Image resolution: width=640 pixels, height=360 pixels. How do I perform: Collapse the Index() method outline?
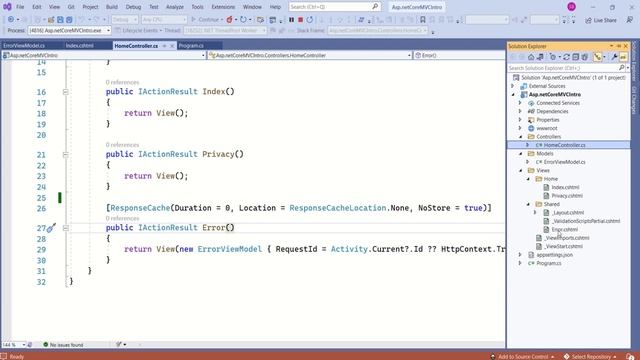(65, 92)
